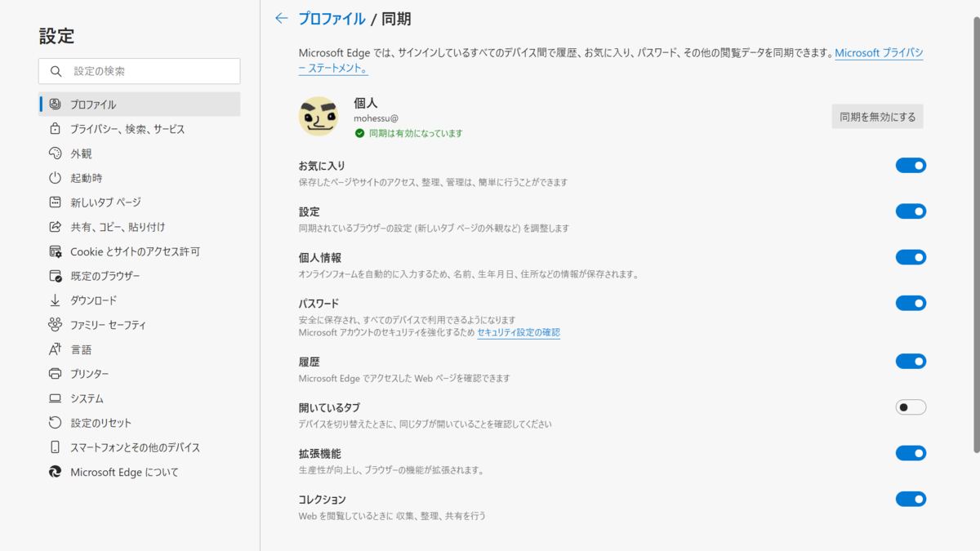Screen dimensions: 980x551
Task: Click the phone icon for スマートフォンとその他のデバイス
Action: [x=55, y=447]
